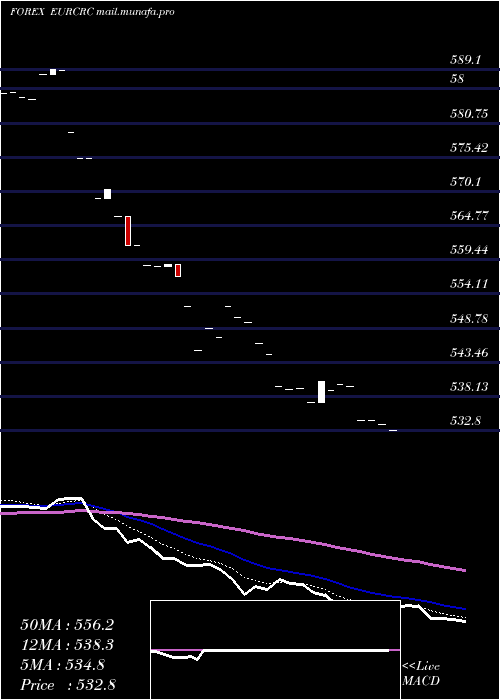Click the 575.42 price level label
This screenshot has height=700, width=500.
point(469,148)
